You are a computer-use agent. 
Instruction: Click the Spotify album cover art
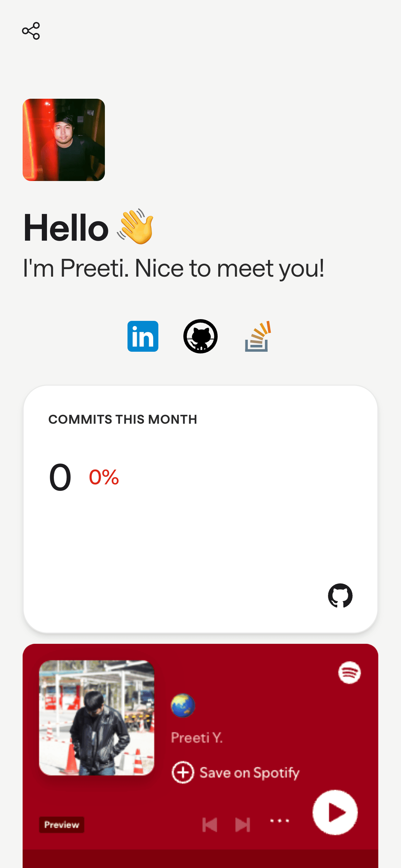(x=97, y=718)
